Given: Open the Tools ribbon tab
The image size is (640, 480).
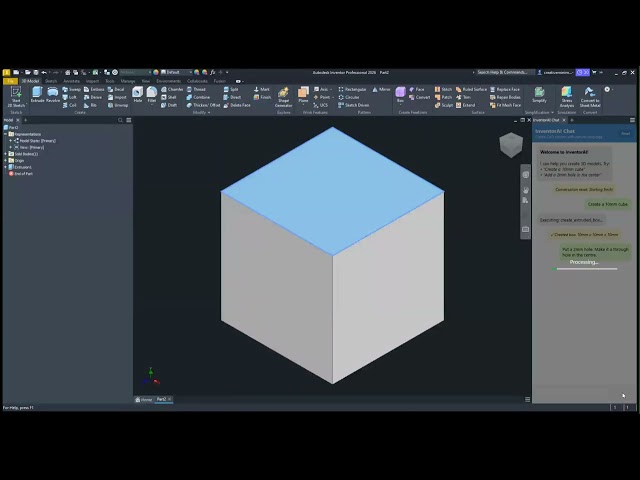Looking at the screenshot, I should coord(110,81).
